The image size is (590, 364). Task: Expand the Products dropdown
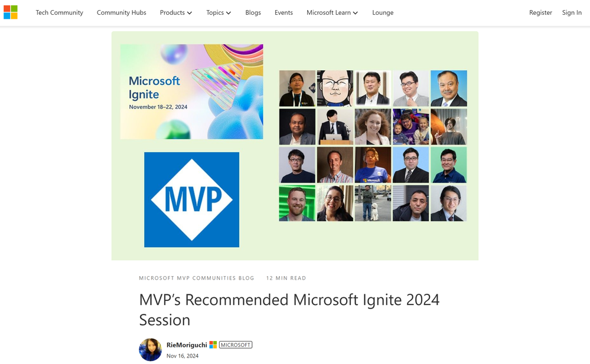pyautogui.click(x=176, y=12)
